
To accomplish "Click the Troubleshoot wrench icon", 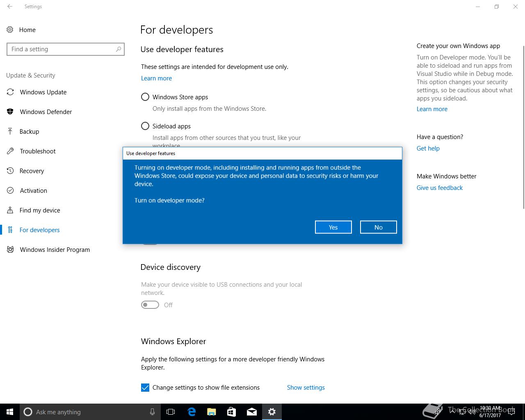I will pyautogui.click(x=10, y=151).
